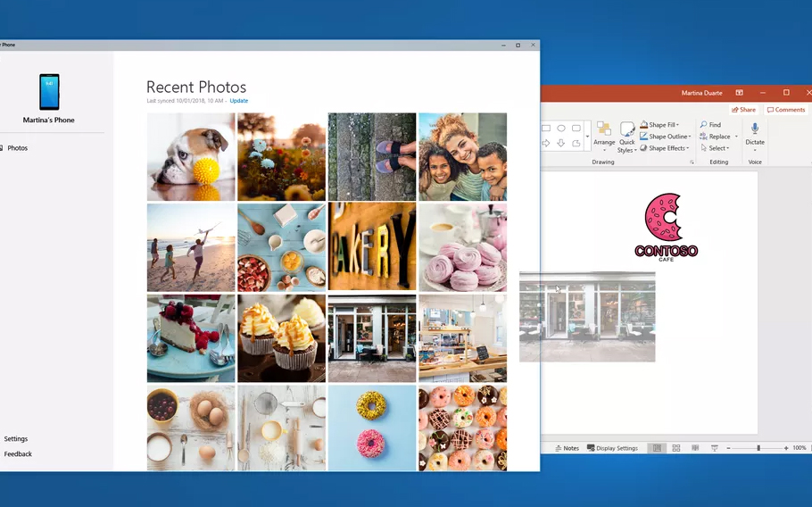Open Settings in Your Phone app
This screenshot has height=507, width=812.
16,439
